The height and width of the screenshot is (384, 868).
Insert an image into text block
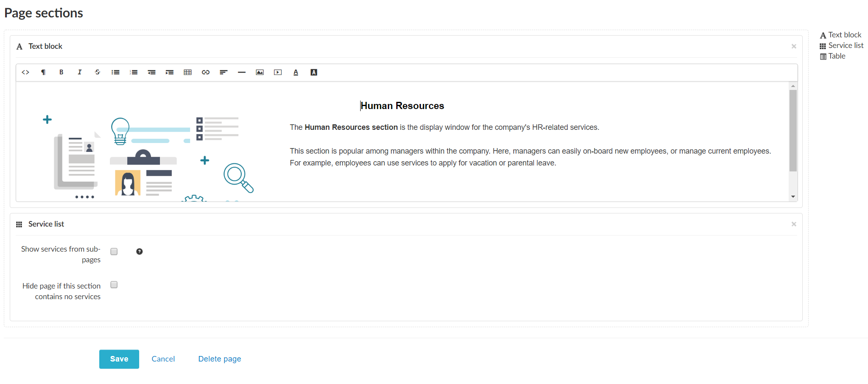pyautogui.click(x=260, y=72)
